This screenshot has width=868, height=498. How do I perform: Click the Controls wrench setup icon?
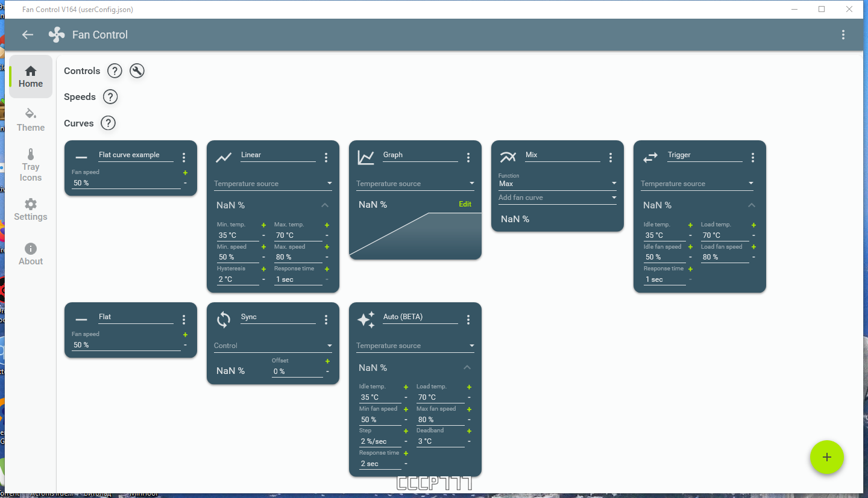(x=137, y=71)
